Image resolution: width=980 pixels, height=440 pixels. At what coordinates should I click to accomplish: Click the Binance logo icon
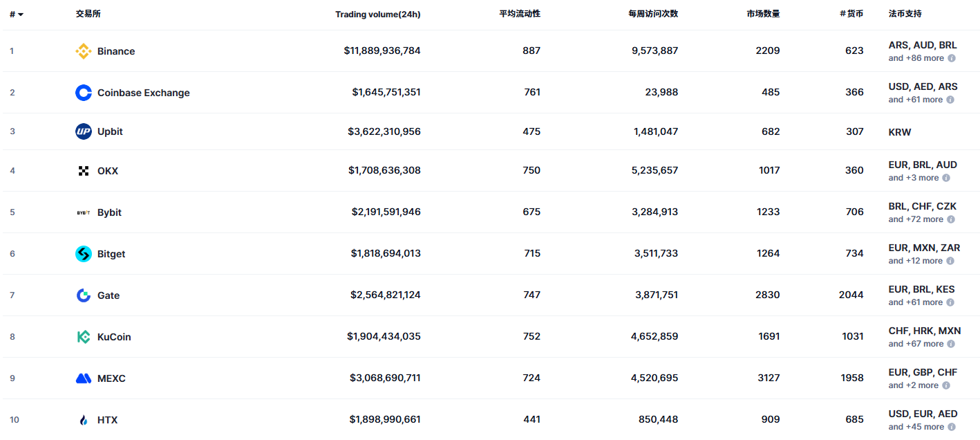pyautogui.click(x=83, y=51)
